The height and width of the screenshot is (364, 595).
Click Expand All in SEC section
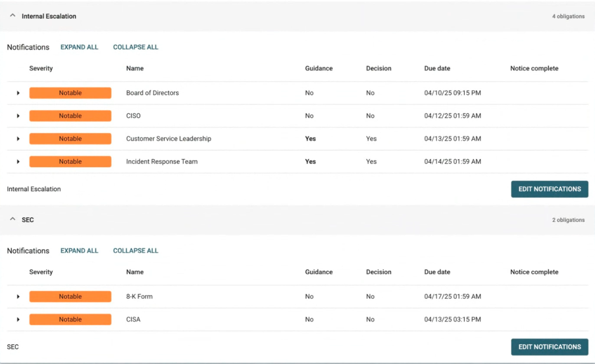(79, 251)
